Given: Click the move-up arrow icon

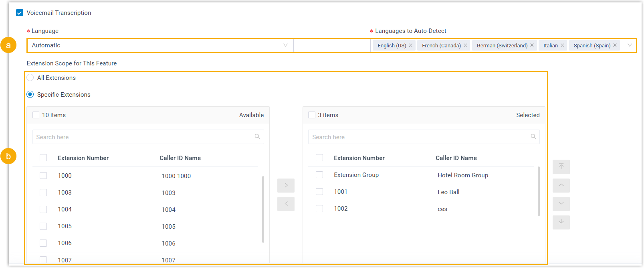Looking at the screenshot, I should pos(561,185).
